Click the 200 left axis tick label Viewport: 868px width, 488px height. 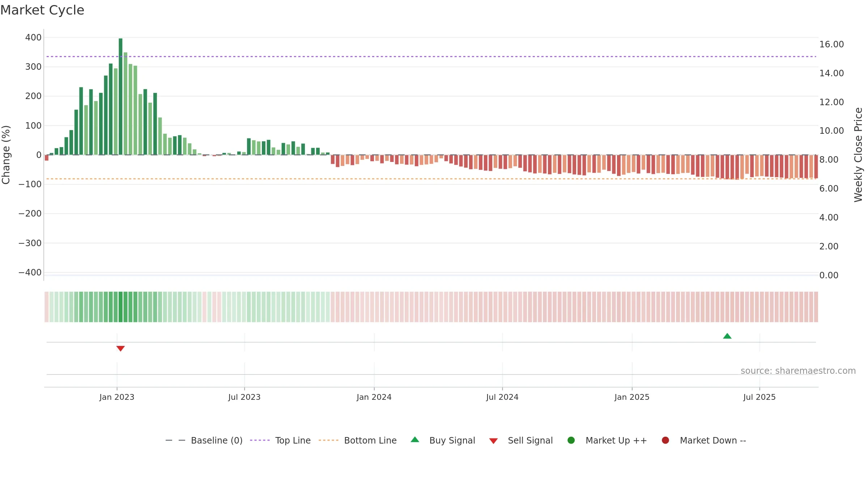(x=33, y=96)
